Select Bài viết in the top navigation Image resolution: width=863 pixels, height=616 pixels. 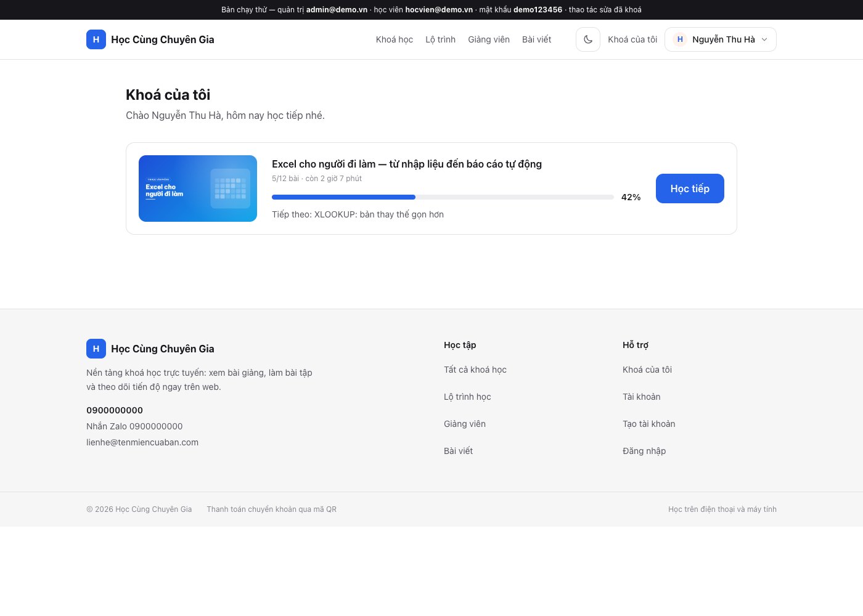pos(537,39)
